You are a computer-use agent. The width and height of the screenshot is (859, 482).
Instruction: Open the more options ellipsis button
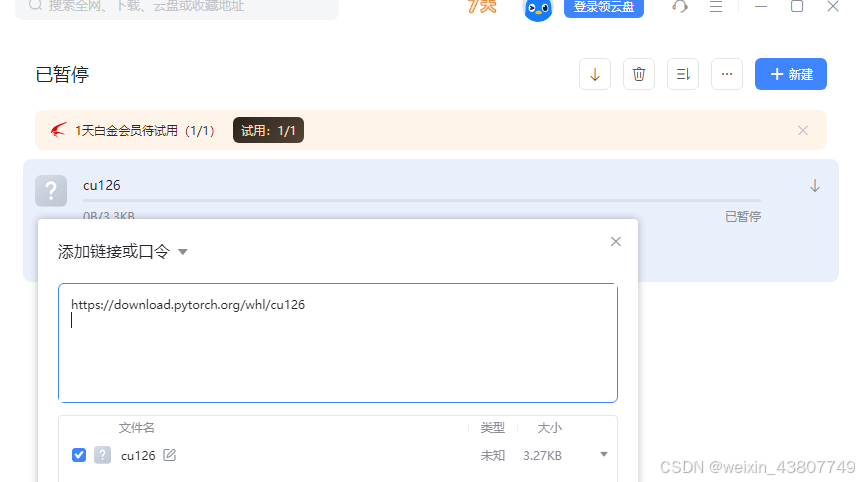(x=727, y=74)
